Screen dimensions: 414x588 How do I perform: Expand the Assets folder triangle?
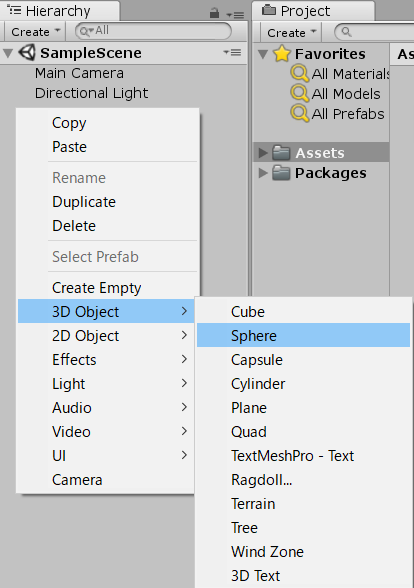[263, 153]
